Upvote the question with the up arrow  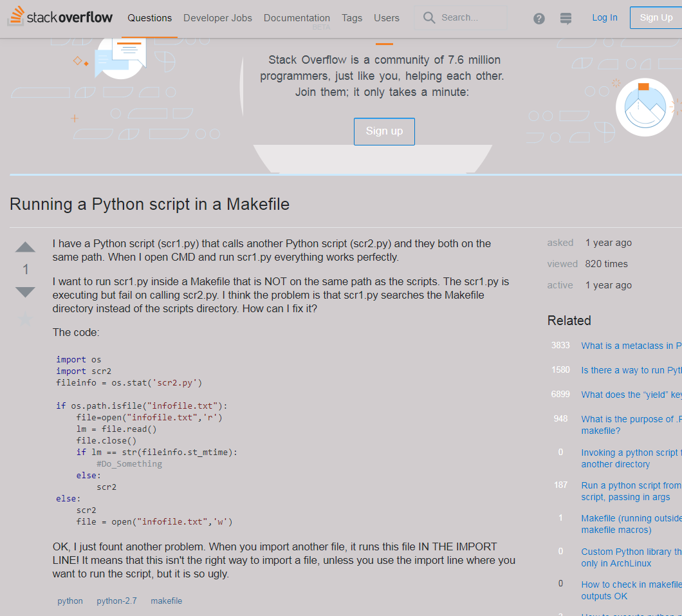25,247
